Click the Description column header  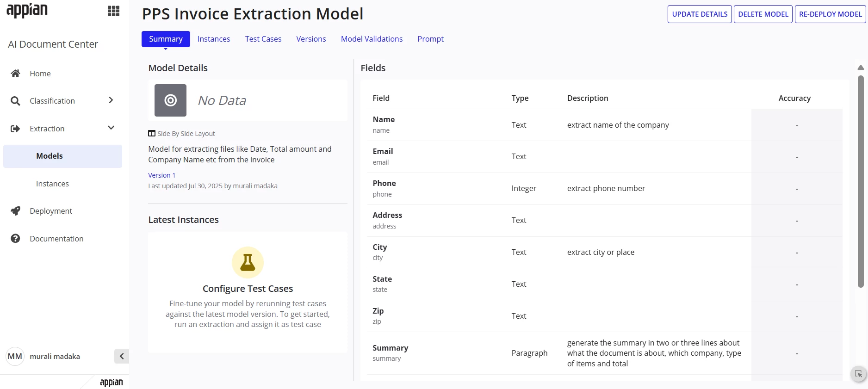588,98
